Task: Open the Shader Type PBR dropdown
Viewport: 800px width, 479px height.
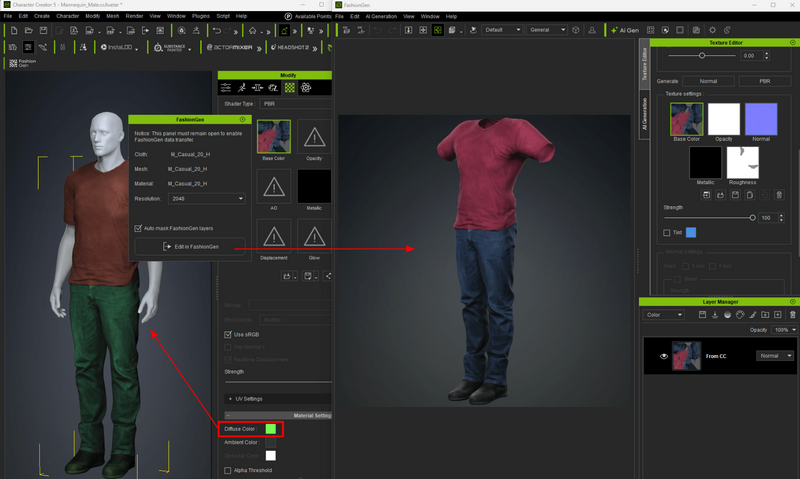Action: [295, 104]
